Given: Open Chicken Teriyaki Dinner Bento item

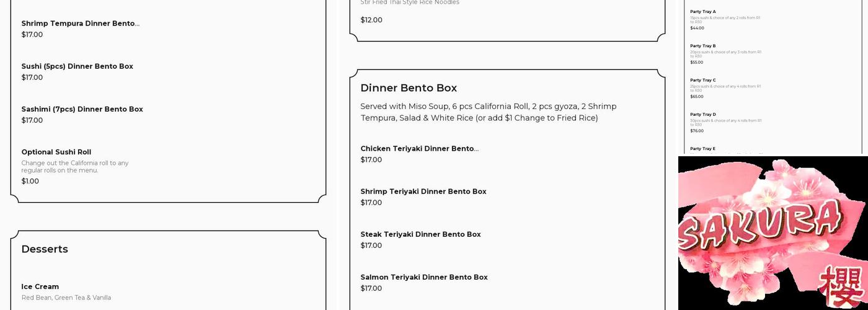Looking at the screenshot, I should 419,149.
